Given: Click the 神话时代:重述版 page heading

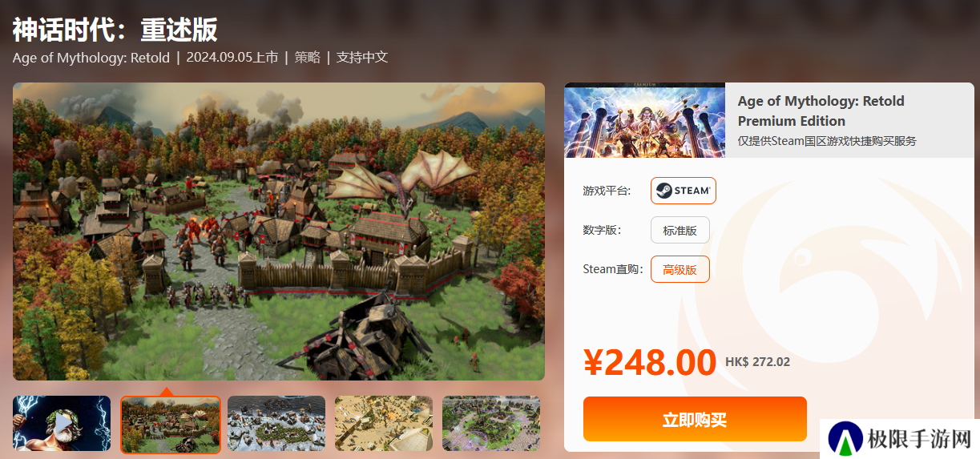Looking at the screenshot, I should [115, 30].
